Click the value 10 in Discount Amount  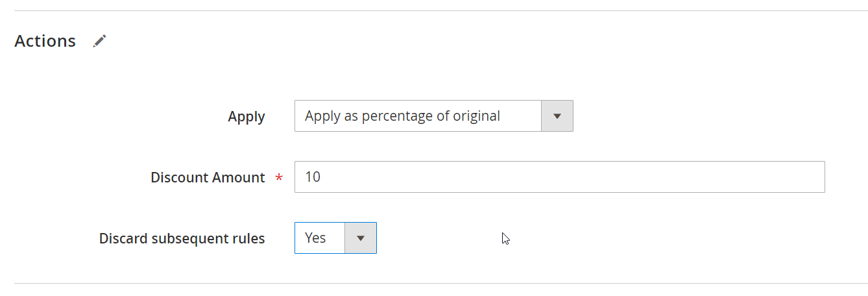pyautogui.click(x=313, y=177)
